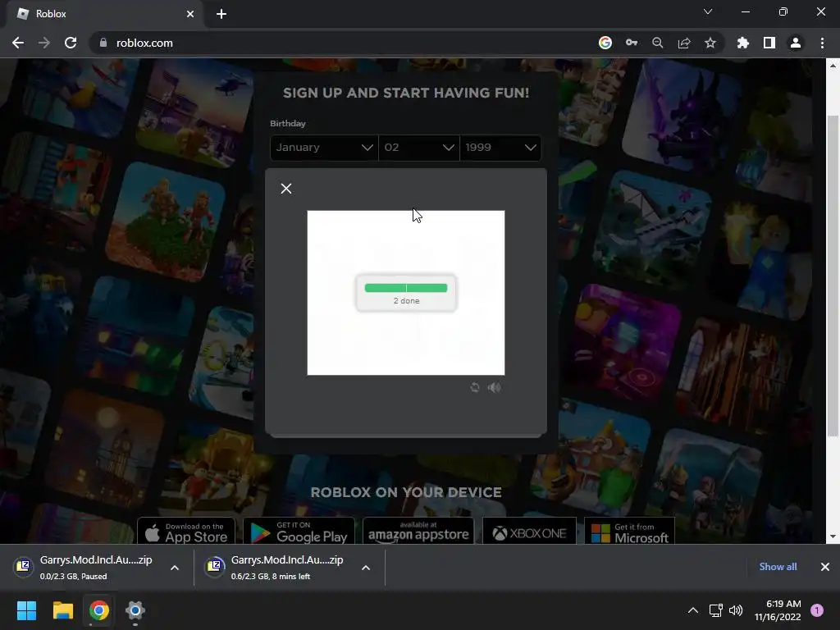Screen dimensions: 840x630
Task: Click the browser forward arrow
Action: click(x=44, y=43)
